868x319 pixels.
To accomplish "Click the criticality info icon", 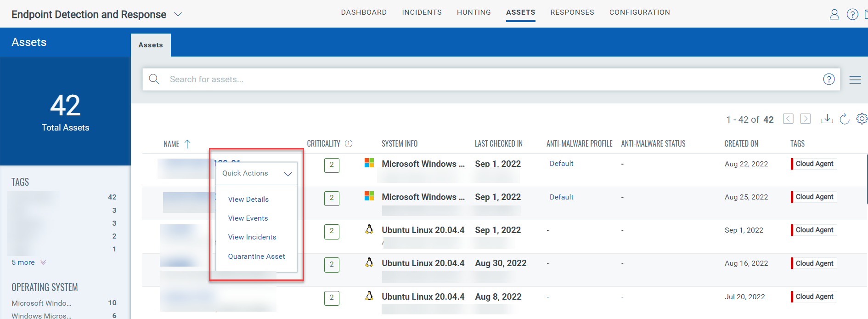I will pos(349,143).
